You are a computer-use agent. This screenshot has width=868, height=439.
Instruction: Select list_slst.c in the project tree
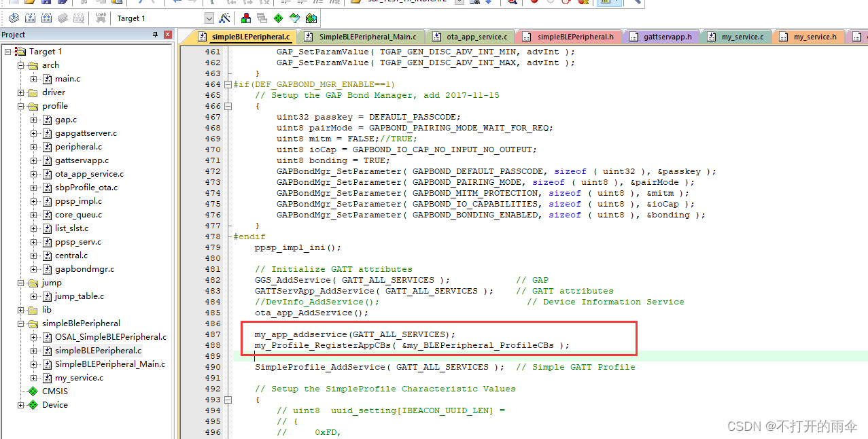(x=72, y=228)
